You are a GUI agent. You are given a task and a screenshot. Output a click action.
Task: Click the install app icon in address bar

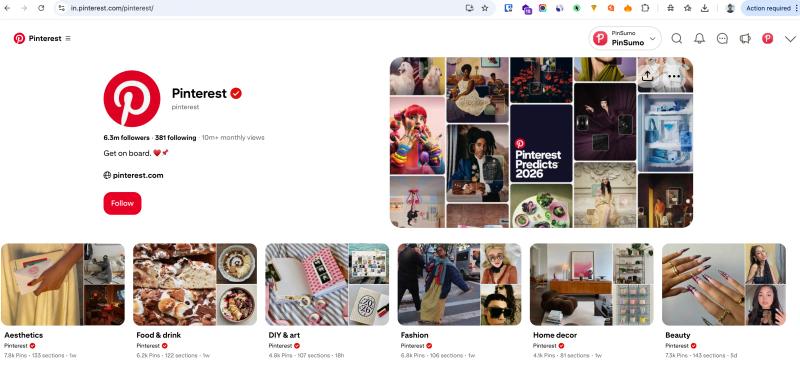tap(469, 8)
